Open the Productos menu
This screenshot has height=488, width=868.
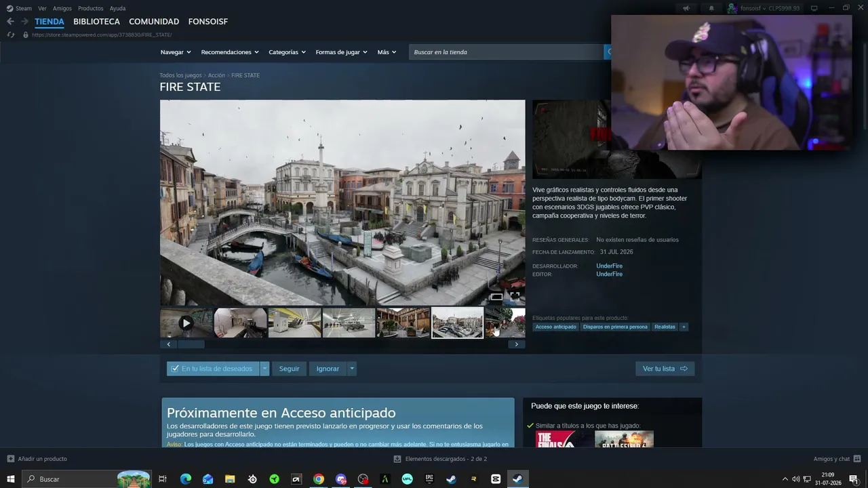click(x=91, y=8)
